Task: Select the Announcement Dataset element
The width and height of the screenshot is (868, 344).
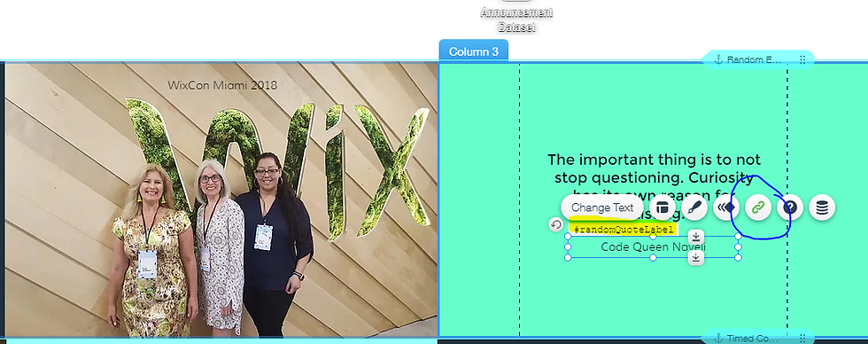Action: pos(515,19)
